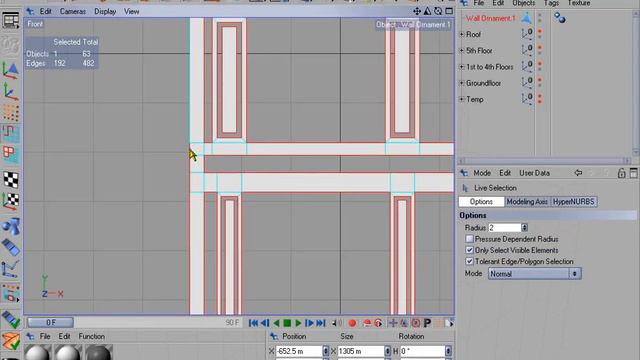The height and width of the screenshot is (360, 640).
Task: Toggle Parameter (P) keyframe recording
Action: click(427, 323)
